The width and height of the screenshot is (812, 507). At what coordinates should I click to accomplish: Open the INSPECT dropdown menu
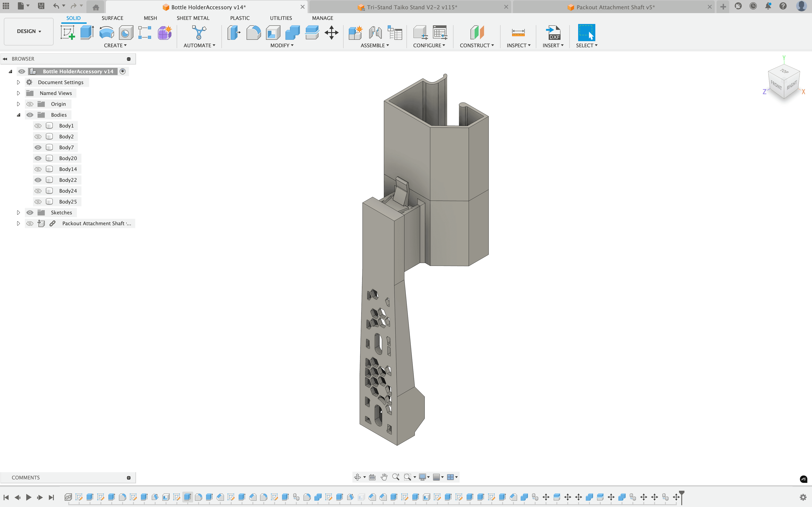pos(518,45)
